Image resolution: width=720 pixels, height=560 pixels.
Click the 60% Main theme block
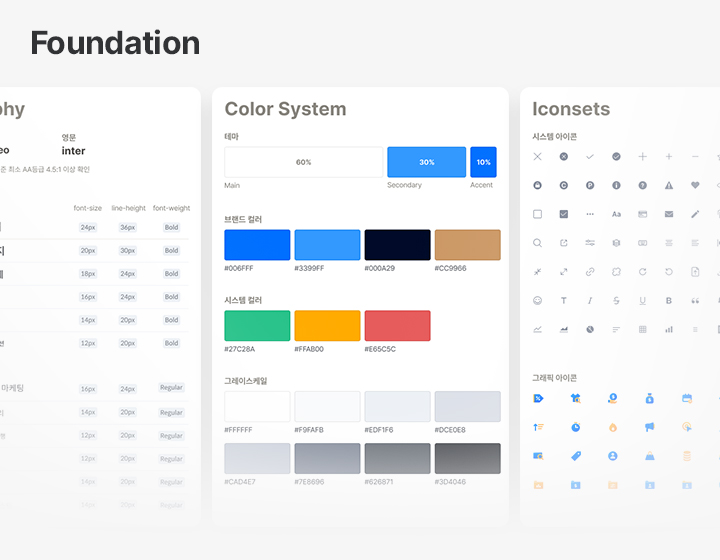[x=303, y=162]
